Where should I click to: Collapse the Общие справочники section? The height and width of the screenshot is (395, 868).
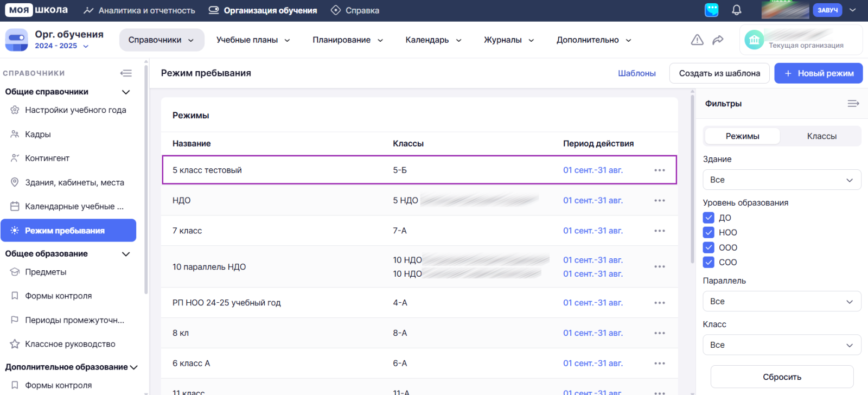coord(126,92)
